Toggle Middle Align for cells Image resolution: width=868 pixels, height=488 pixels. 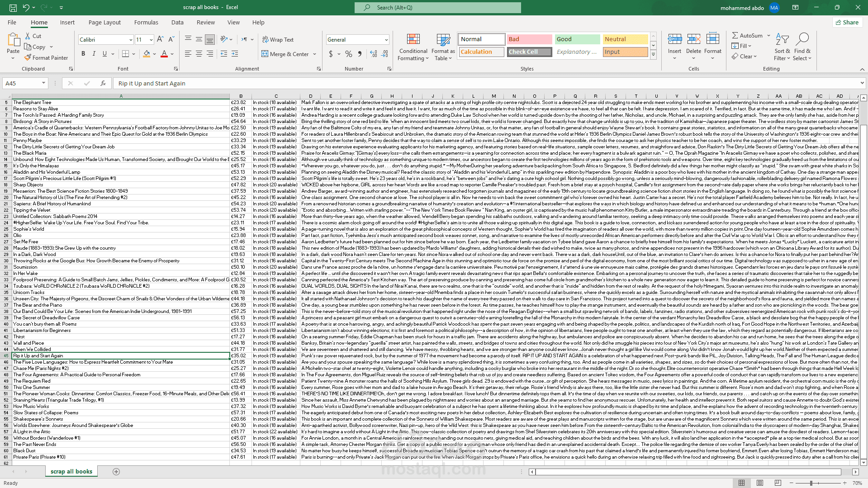pyautogui.click(x=199, y=39)
